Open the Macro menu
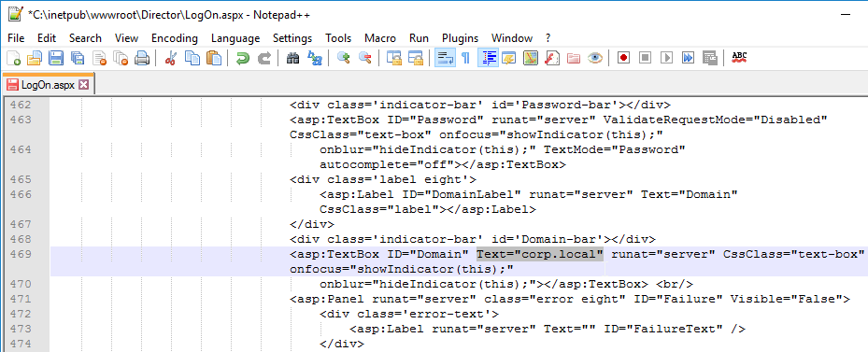The width and height of the screenshot is (868, 352). point(380,38)
